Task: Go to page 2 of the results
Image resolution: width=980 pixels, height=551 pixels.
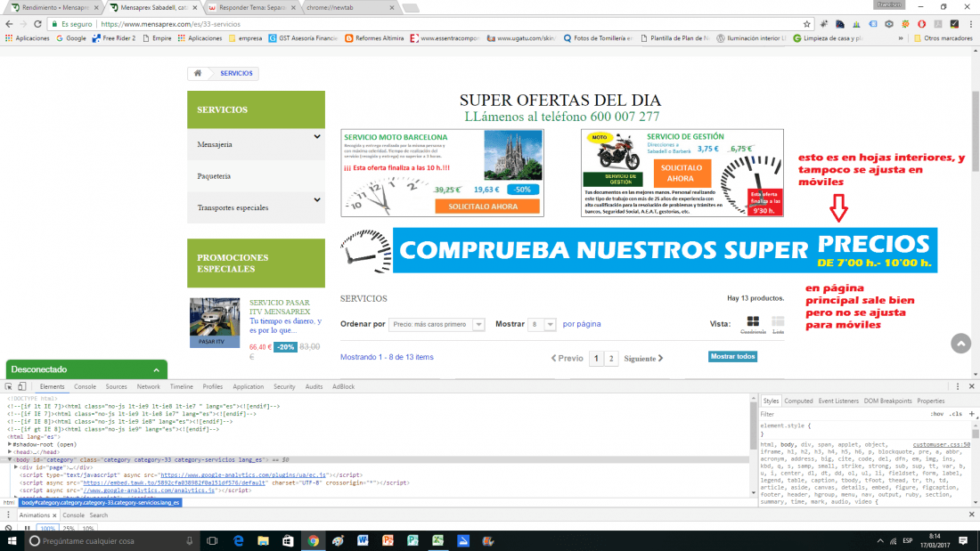Action: tap(611, 359)
